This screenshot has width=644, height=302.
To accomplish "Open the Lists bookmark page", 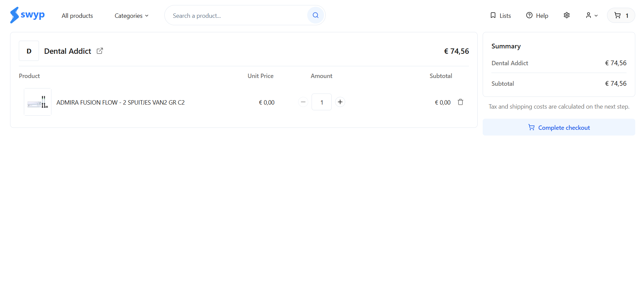I will coord(500,15).
